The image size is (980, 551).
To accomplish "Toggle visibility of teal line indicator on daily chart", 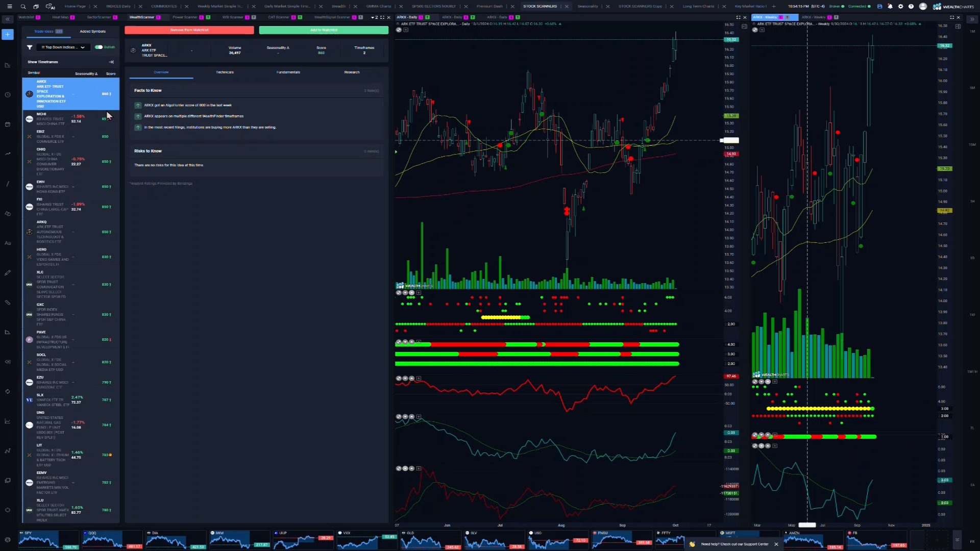I will tap(399, 417).
